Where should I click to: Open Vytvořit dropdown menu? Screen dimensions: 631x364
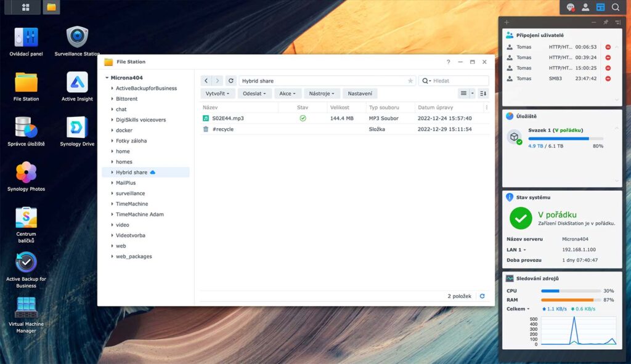pyautogui.click(x=218, y=94)
